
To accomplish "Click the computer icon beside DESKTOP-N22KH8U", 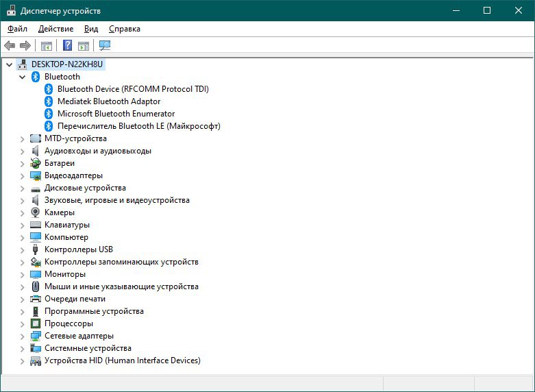I will (x=22, y=64).
